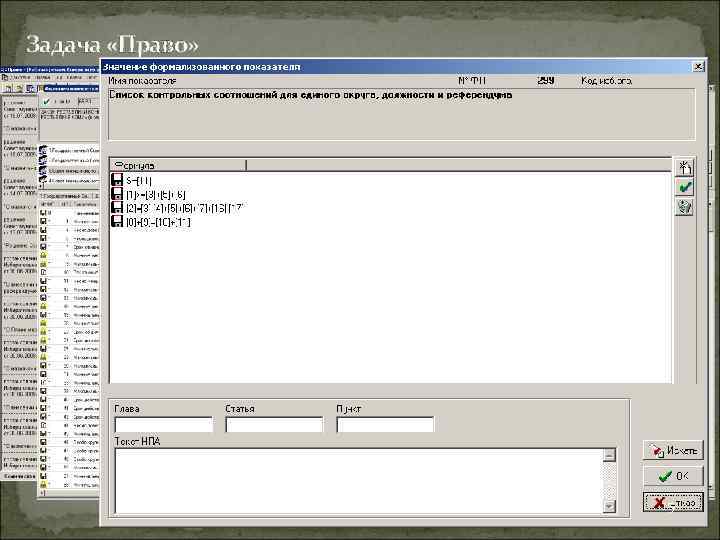Image resolution: width=720 pixels, height=540 pixels.
Task: Focus the Текст НПА text area
Action: (358, 481)
